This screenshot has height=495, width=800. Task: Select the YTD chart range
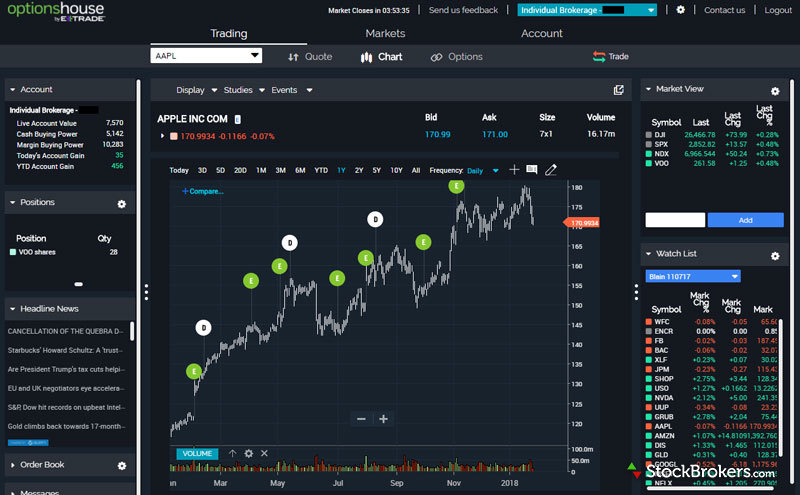pos(321,170)
